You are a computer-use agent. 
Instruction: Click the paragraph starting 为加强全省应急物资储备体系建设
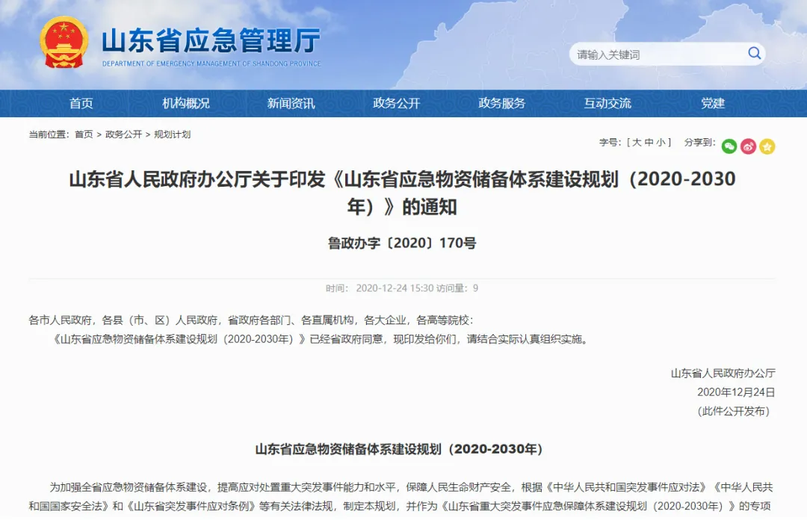(401, 496)
